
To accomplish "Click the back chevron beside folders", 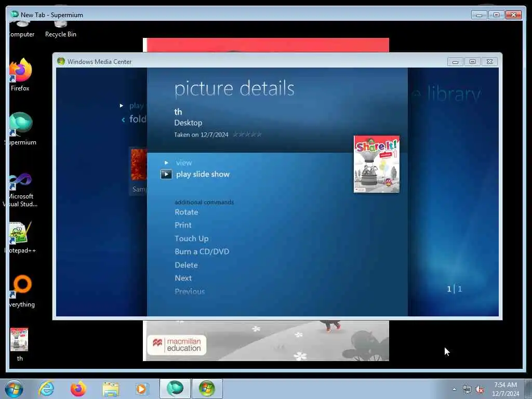I will (x=123, y=119).
